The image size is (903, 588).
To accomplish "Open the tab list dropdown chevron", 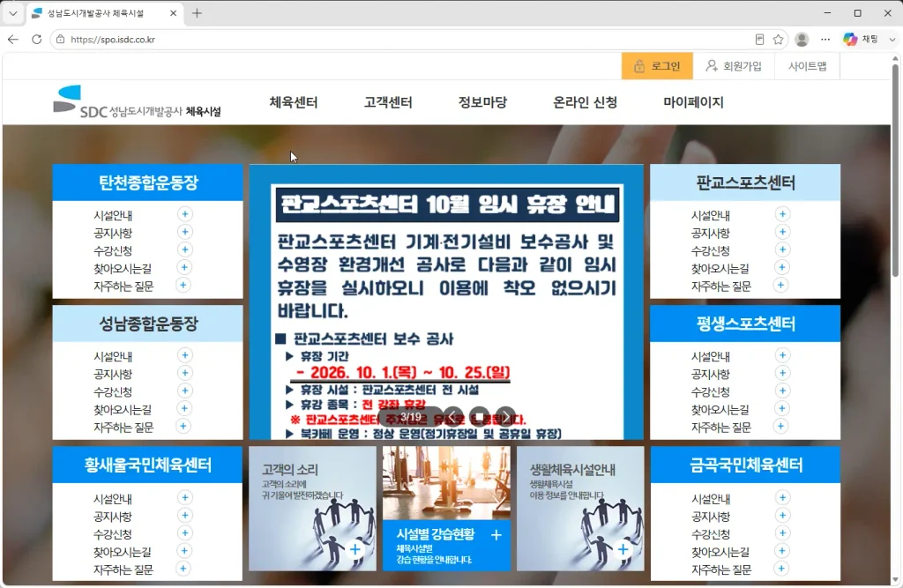I will coord(12,12).
